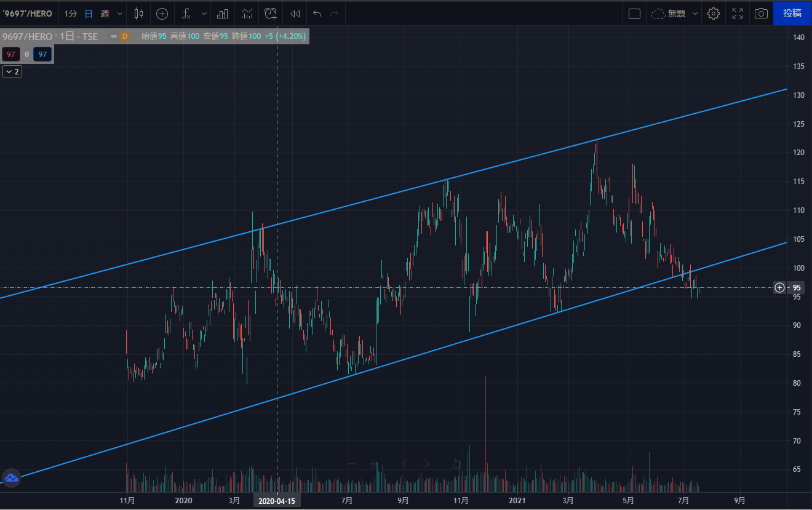Open the fx indicators menu
This screenshot has height=510, width=812.
click(x=187, y=13)
